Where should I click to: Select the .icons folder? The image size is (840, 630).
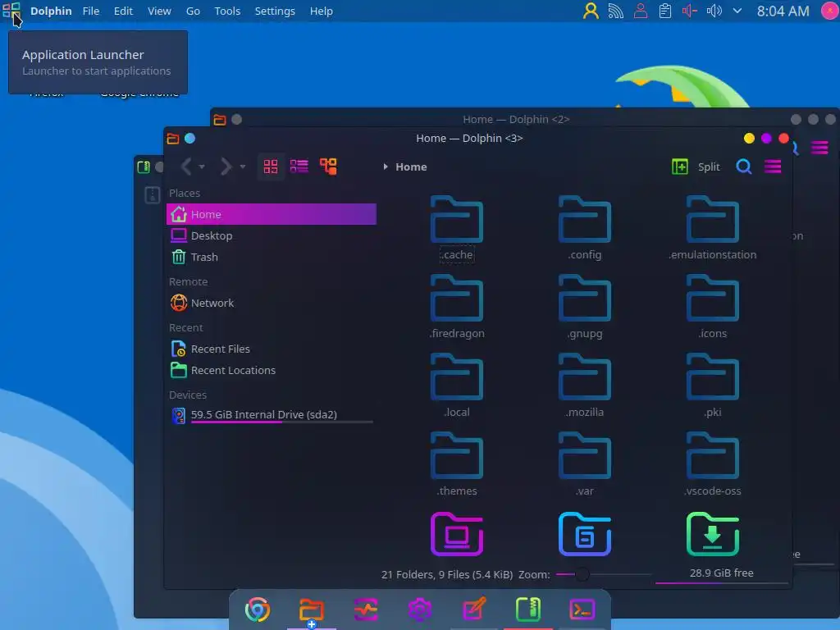click(713, 307)
